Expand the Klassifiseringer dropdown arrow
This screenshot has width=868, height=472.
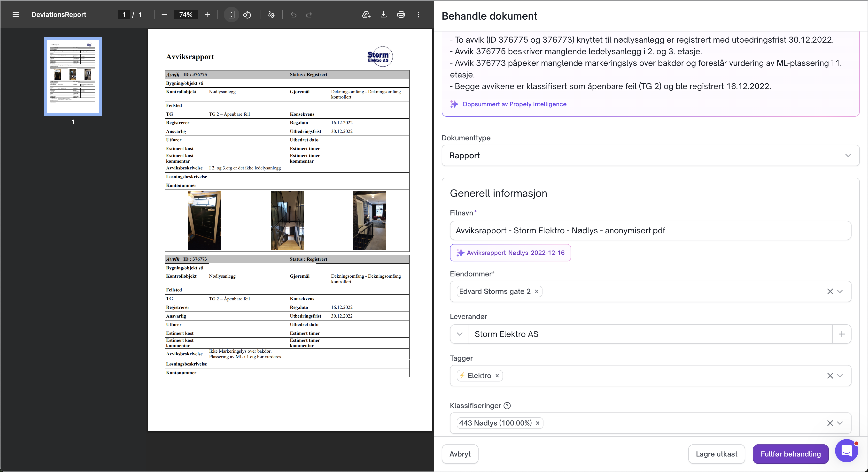840,423
